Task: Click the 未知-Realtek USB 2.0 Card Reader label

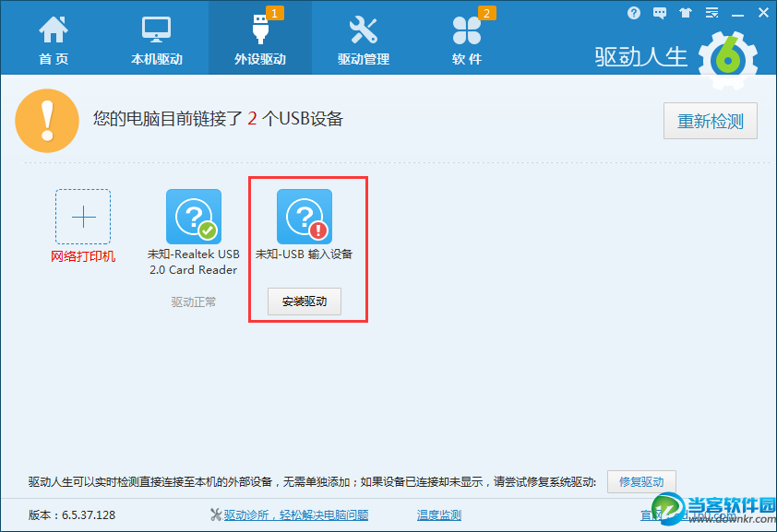Action: [194, 262]
